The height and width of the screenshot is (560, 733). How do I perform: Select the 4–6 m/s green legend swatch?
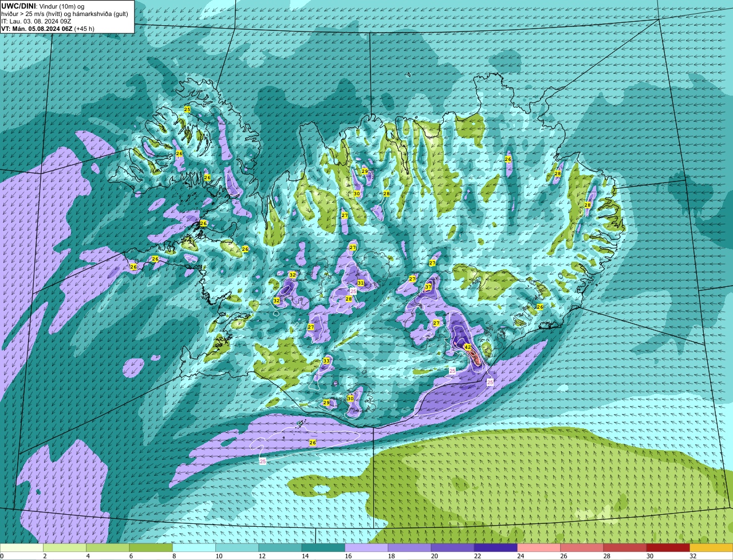tap(108, 547)
